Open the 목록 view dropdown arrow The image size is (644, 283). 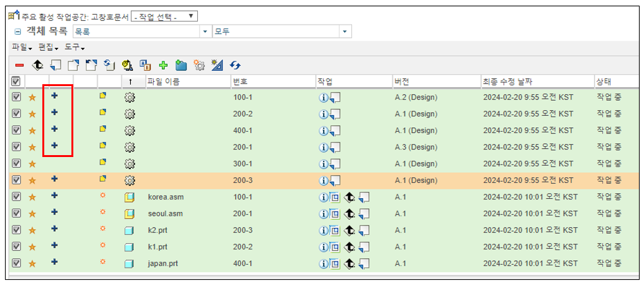pyautogui.click(x=205, y=32)
